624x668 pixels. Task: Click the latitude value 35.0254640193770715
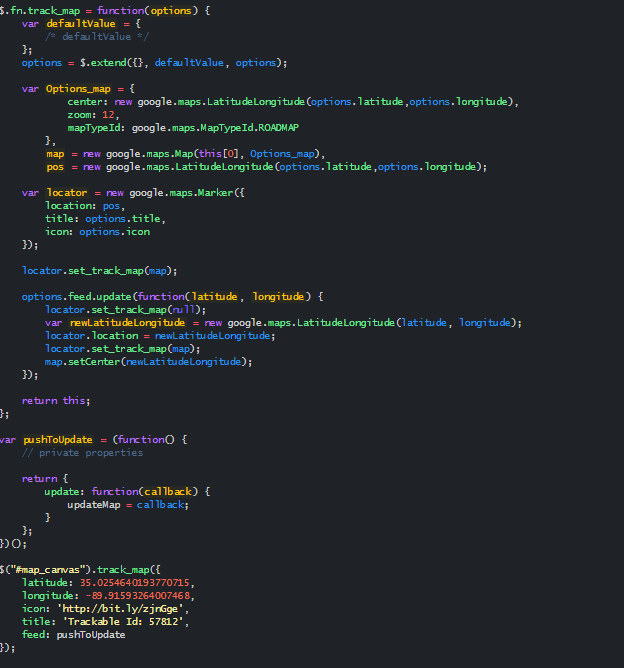pyautogui.click(x=135, y=582)
